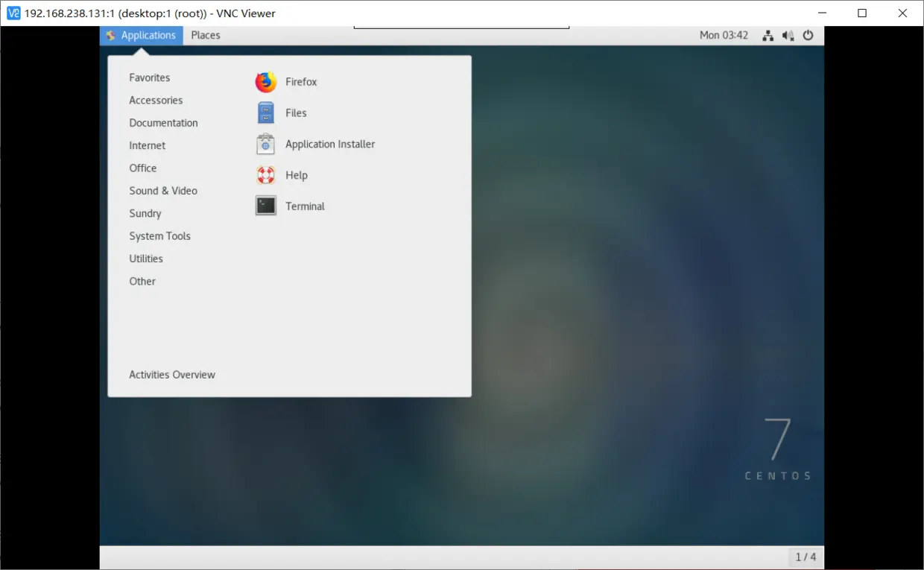This screenshot has width=924, height=570.
Task: Select the Accessories category
Action: 156,100
